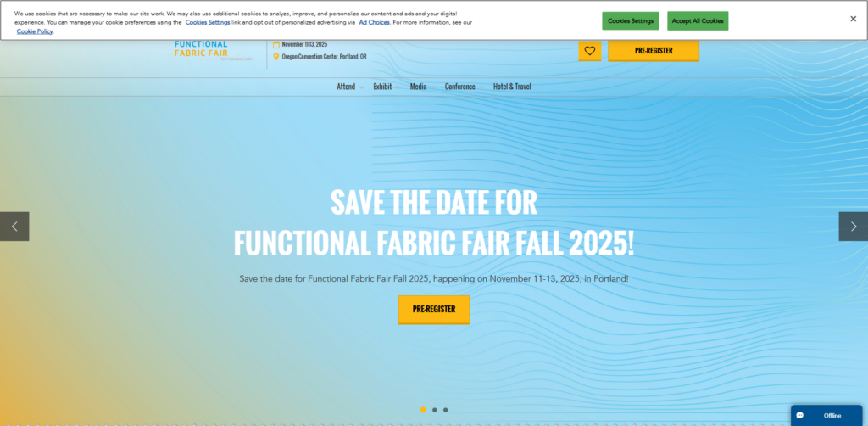Select the second carousel dot indicator
The image size is (868, 426).
(435, 410)
